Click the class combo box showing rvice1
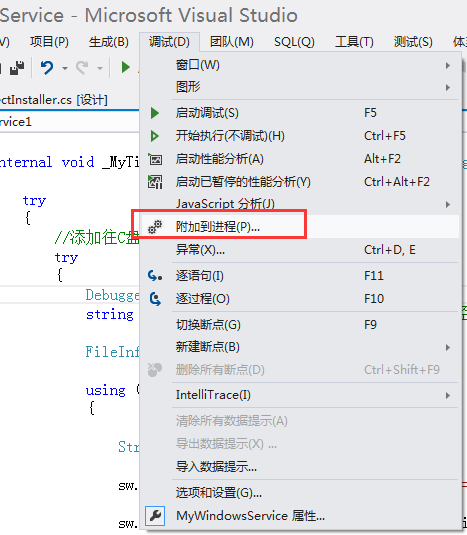This screenshot has width=467, height=535. pos(70,122)
